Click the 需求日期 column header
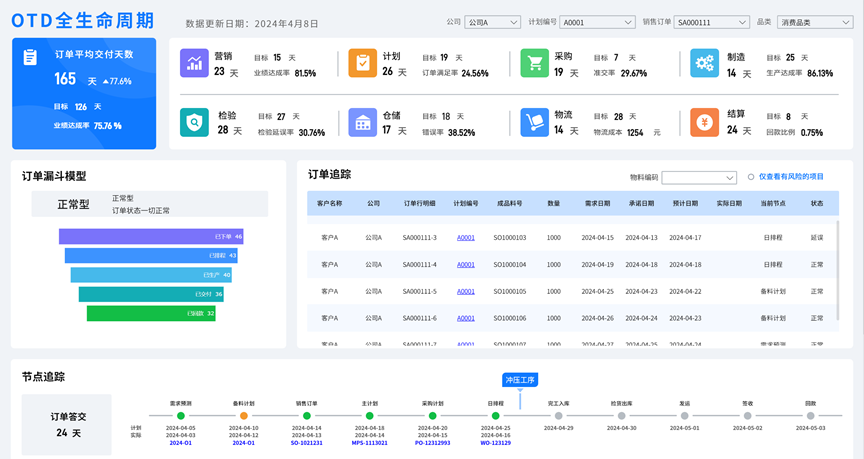This screenshot has width=864, height=459. 597,203
